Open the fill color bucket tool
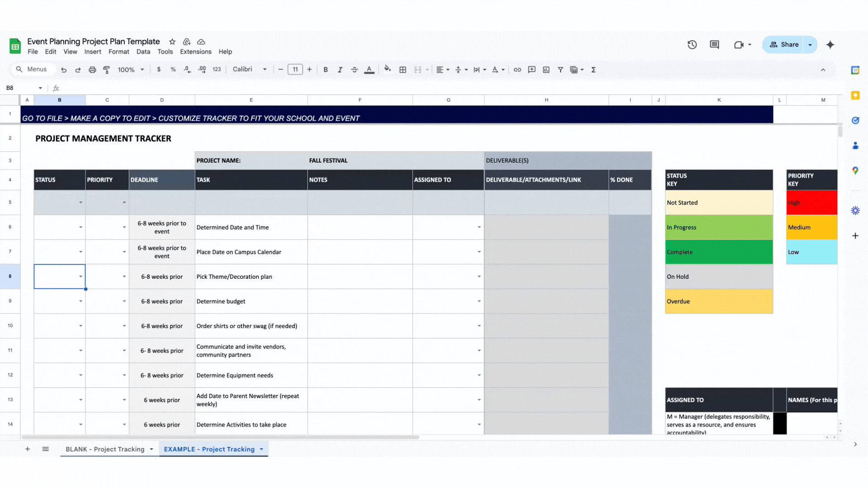Image resolution: width=868 pixels, height=488 pixels. pos(387,69)
